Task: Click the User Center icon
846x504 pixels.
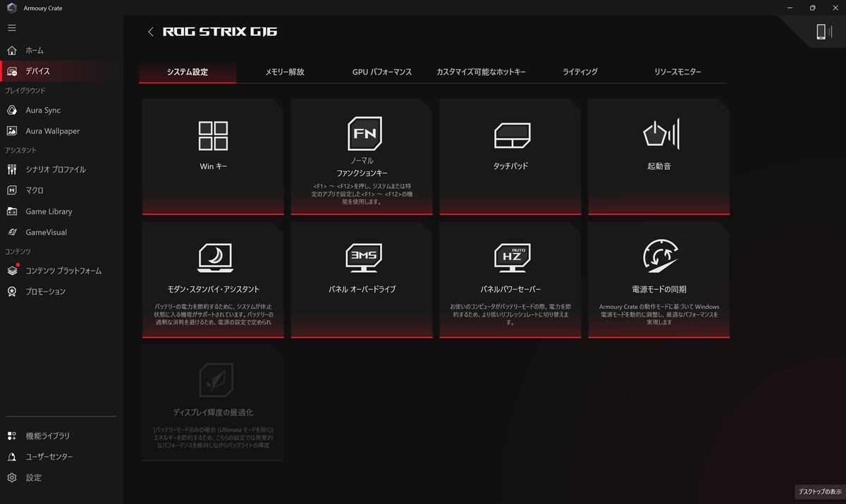Action: coord(11,457)
